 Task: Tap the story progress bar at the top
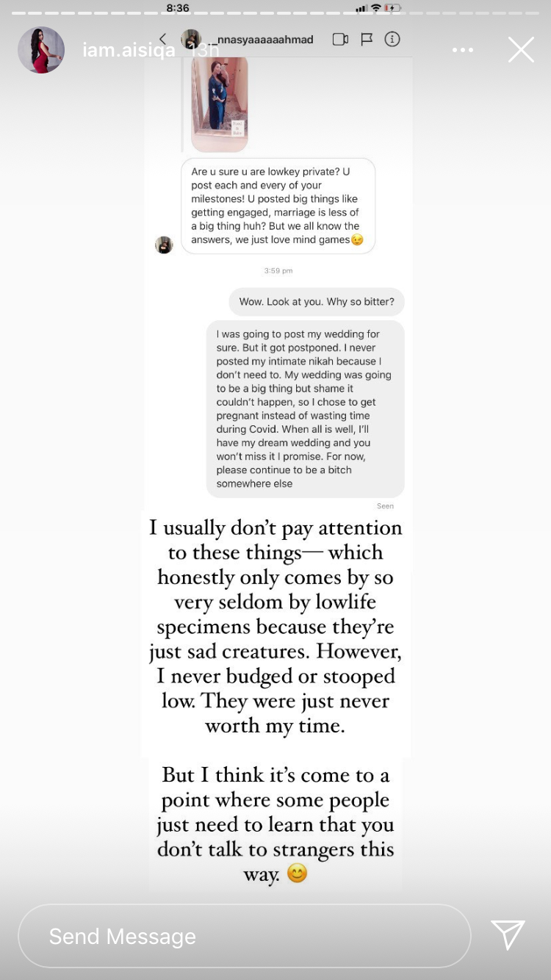point(275,12)
